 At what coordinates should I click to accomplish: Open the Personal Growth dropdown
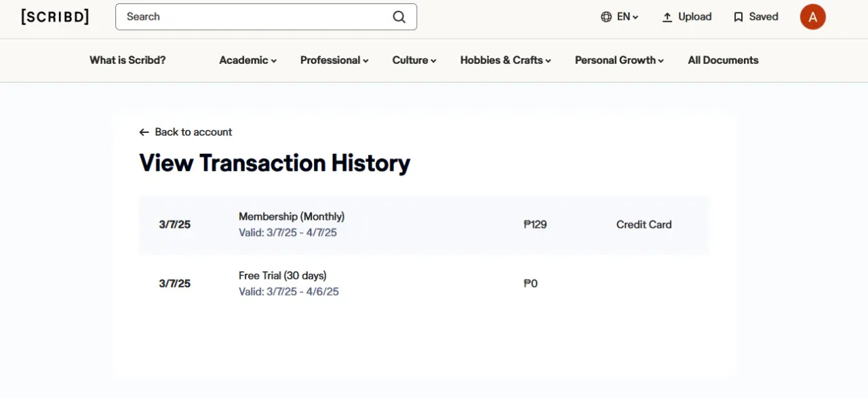point(619,60)
